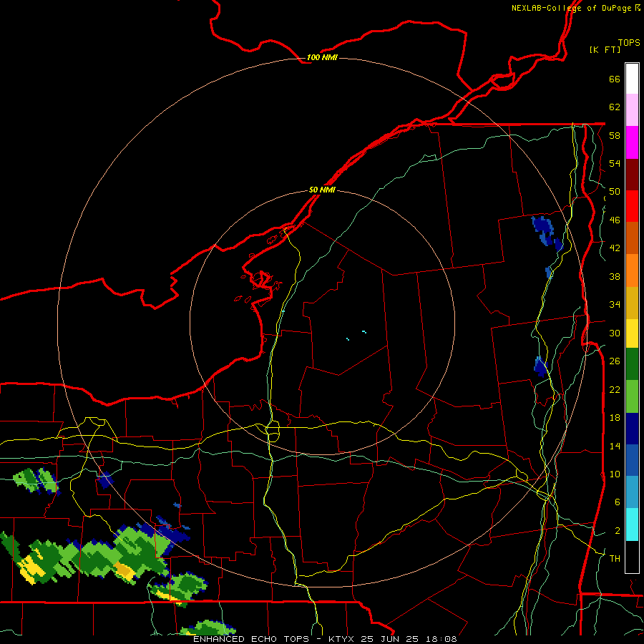Click the '46' legend value label

click(615, 220)
